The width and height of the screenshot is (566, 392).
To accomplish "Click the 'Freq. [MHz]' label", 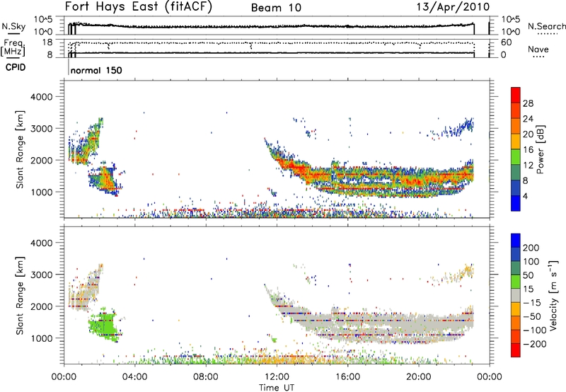I will pos(13,47).
